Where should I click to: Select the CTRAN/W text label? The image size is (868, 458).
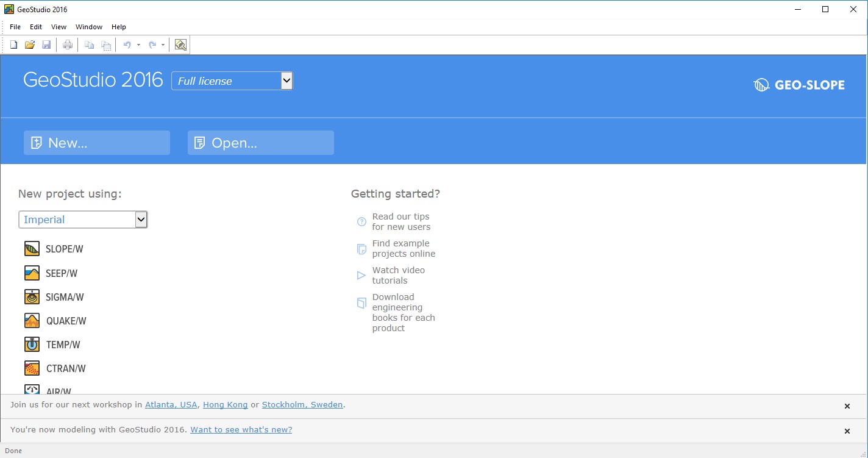point(66,368)
